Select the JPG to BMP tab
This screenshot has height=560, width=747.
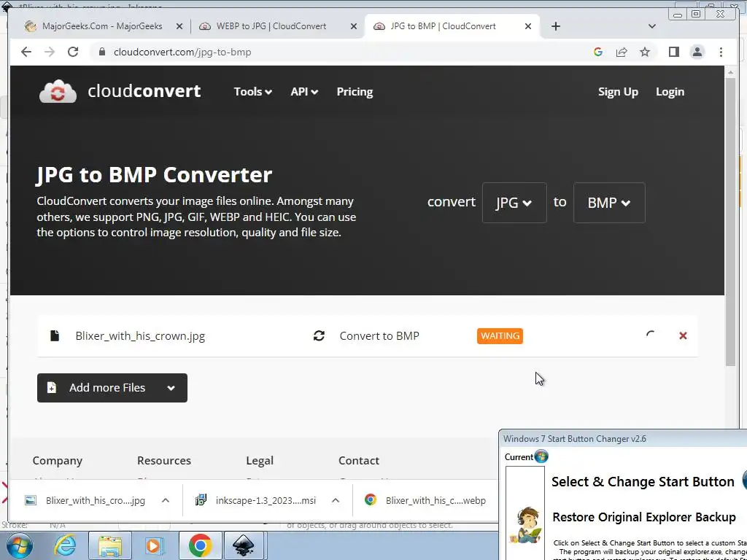(x=443, y=26)
